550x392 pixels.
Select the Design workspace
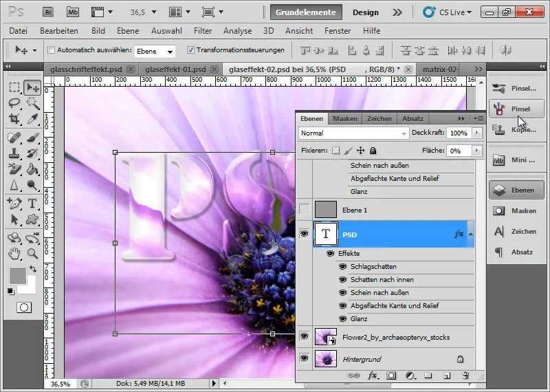point(366,12)
